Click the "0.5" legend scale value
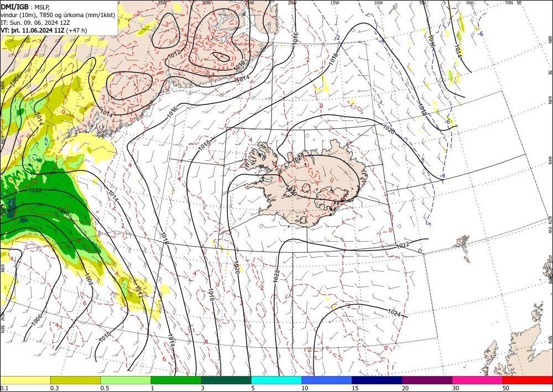The height and width of the screenshot is (392, 553). pos(105,388)
